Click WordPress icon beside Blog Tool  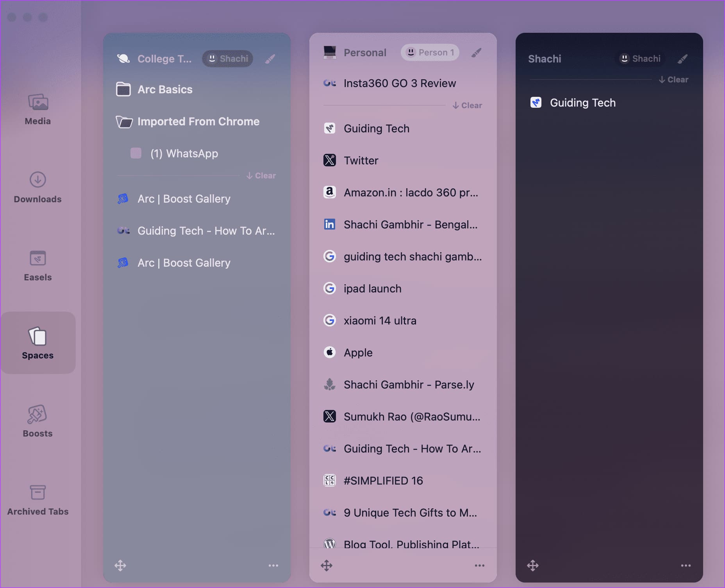tap(330, 543)
